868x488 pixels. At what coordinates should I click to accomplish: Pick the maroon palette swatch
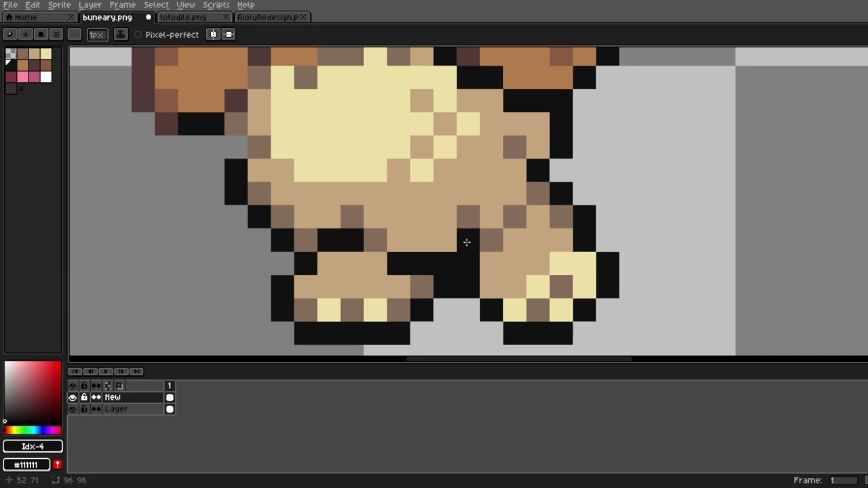[x=10, y=77]
